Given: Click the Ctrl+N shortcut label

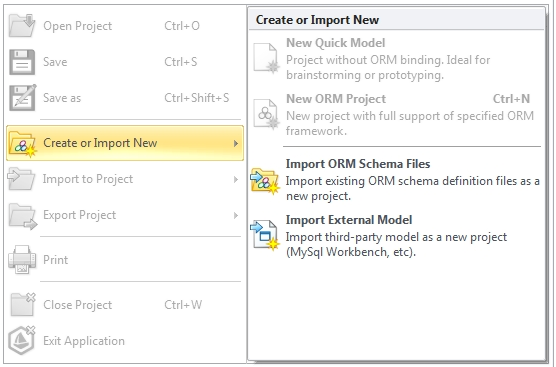Looking at the screenshot, I should tap(511, 99).
